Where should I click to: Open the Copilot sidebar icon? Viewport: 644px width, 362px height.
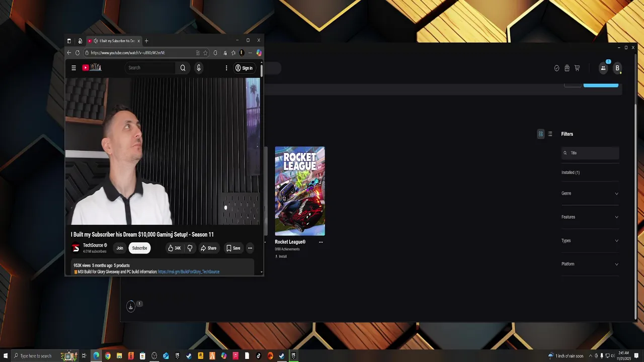pos(259,53)
